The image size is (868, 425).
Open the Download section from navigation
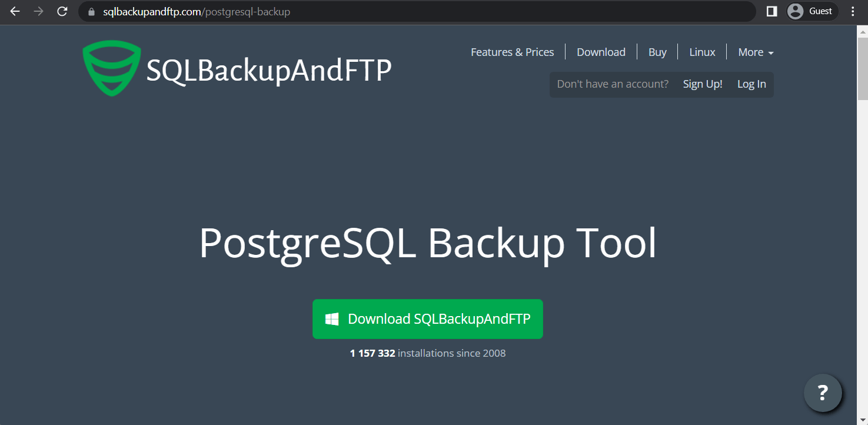pos(601,52)
